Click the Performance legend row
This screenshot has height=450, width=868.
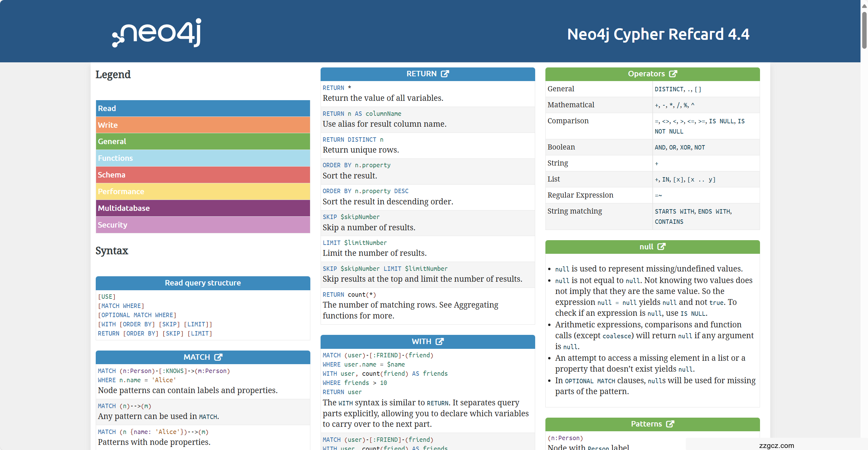click(203, 191)
